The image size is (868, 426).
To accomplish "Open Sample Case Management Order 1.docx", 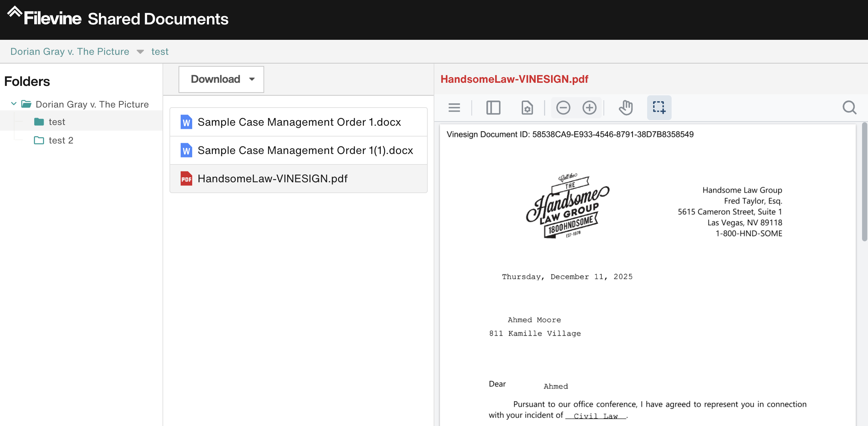I will click(298, 122).
